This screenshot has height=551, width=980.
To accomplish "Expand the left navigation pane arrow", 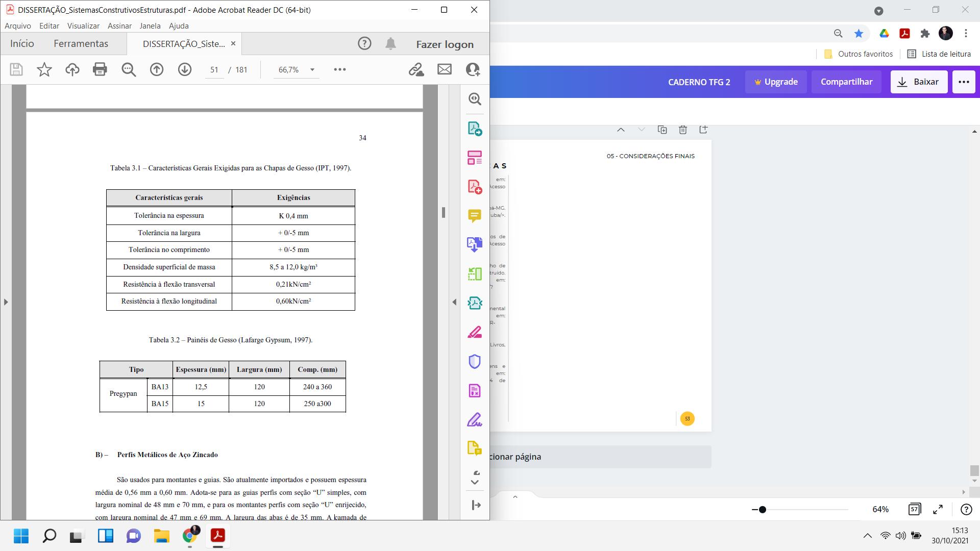I will point(6,302).
